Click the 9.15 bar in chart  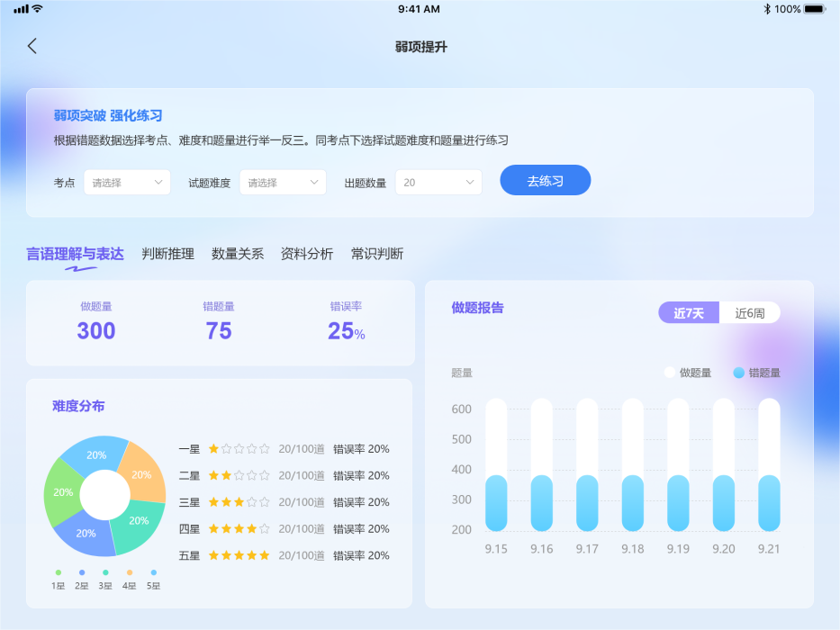[x=496, y=464]
